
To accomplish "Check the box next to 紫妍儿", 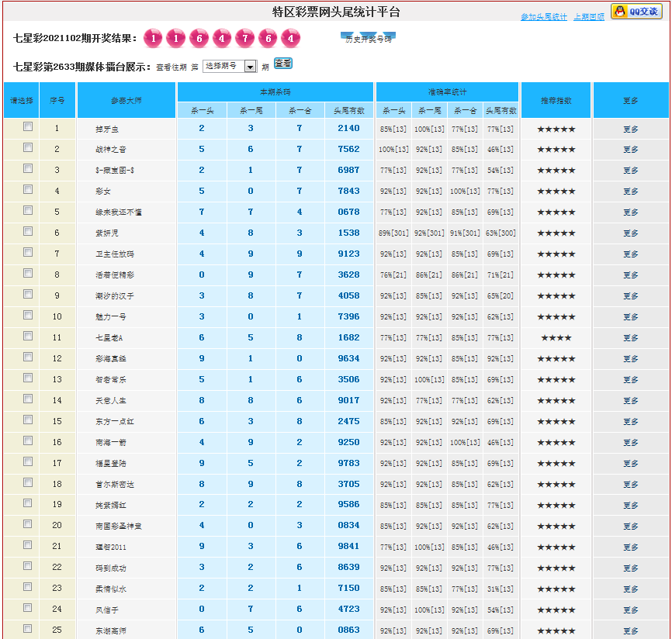I will pos(28,232).
